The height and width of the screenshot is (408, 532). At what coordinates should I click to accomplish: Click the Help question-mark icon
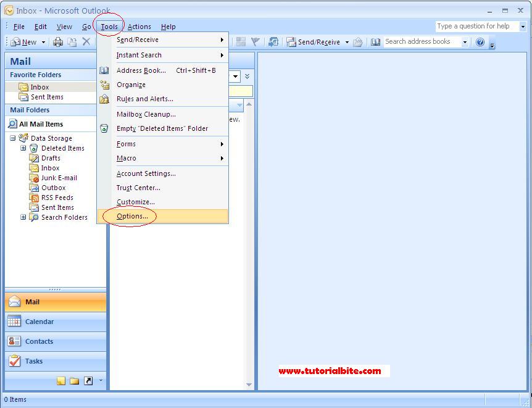tap(481, 43)
